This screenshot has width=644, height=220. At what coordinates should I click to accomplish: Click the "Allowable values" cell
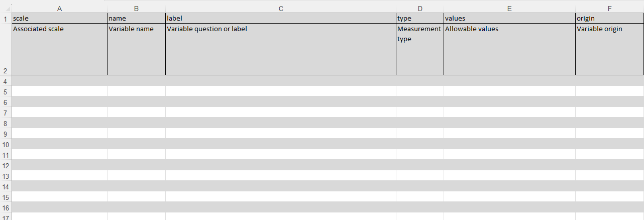pyautogui.click(x=509, y=49)
